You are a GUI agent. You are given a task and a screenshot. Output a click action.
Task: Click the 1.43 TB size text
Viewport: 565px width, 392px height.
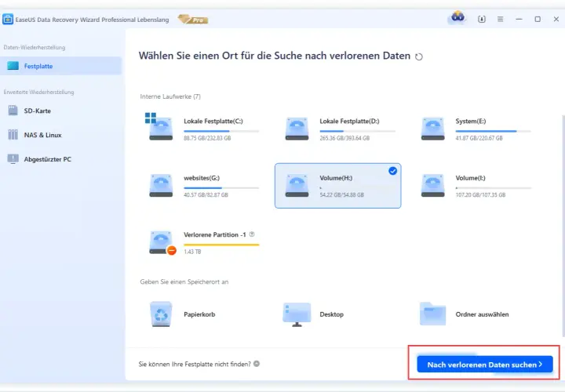[x=192, y=252]
